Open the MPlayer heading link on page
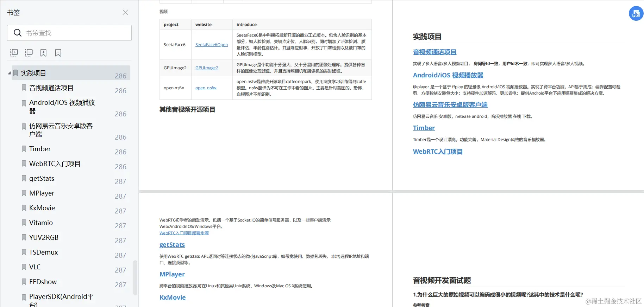Screen dimensions: 644x307 coord(172,274)
